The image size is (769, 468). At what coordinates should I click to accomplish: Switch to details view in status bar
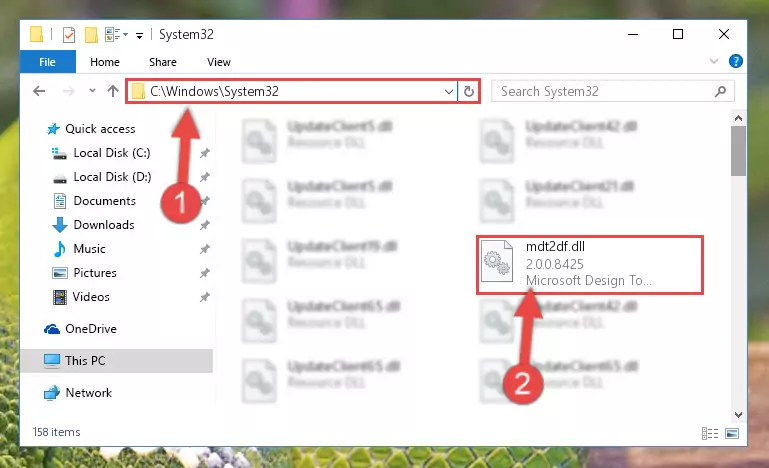[710, 433]
